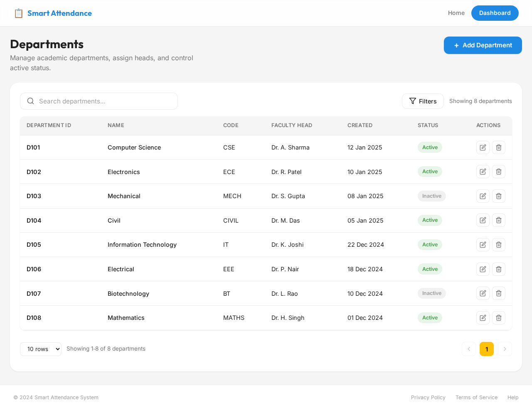Click Dr. K. Joshi faculty head
The width and height of the screenshot is (532, 410).
pyautogui.click(x=288, y=245)
